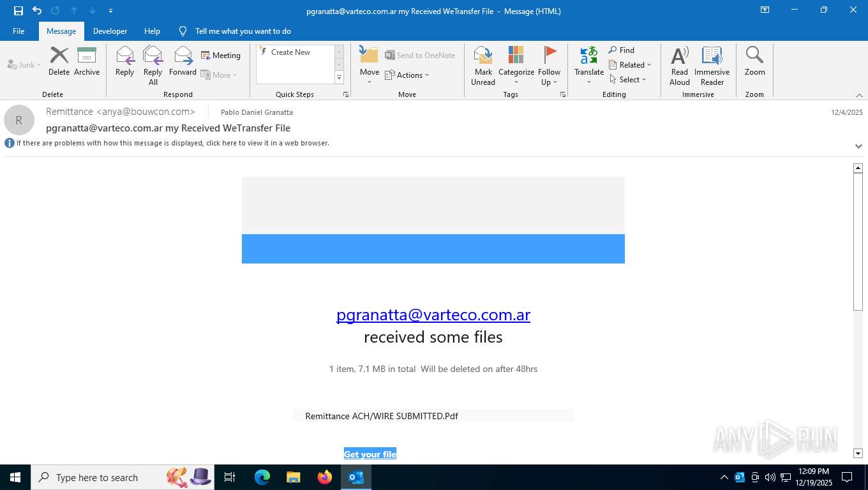Click the Get your file link
Image resolution: width=868 pixels, height=490 pixels.
coord(370,454)
